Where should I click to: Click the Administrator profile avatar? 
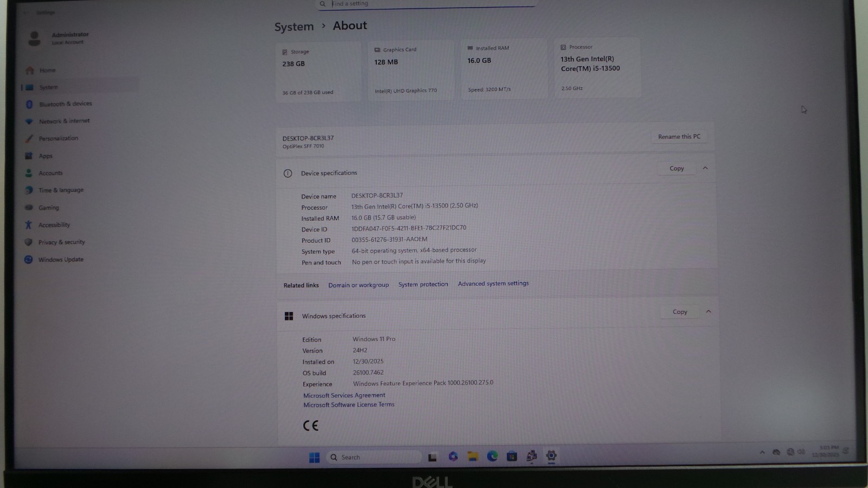(34, 38)
